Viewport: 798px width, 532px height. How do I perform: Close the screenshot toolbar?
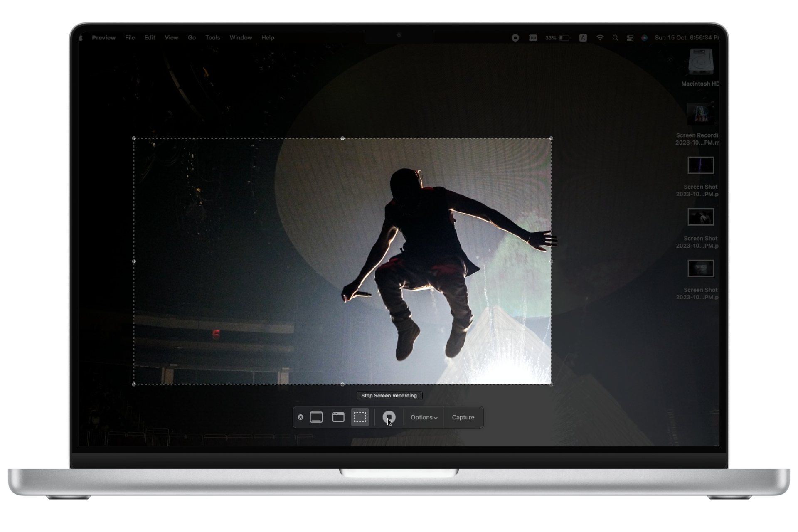click(x=301, y=417)
